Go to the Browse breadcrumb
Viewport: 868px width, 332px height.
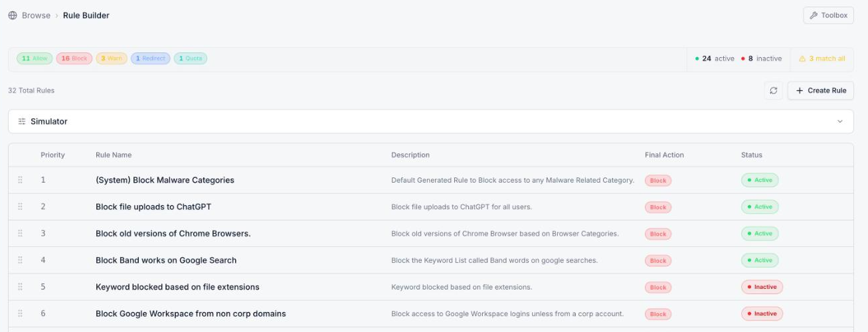[x=36, y=15]
